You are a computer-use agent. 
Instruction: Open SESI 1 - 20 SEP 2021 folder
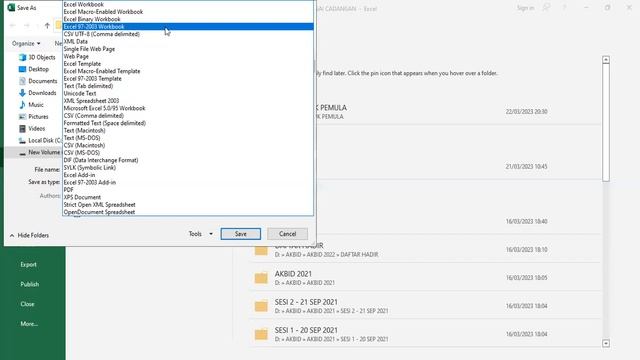(x=425, y=334)
